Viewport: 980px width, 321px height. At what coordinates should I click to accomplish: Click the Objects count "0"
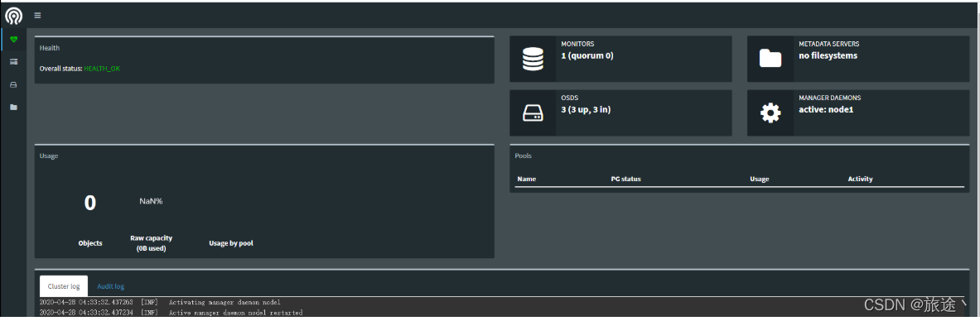pyautogui.click(x=90, y=203)
